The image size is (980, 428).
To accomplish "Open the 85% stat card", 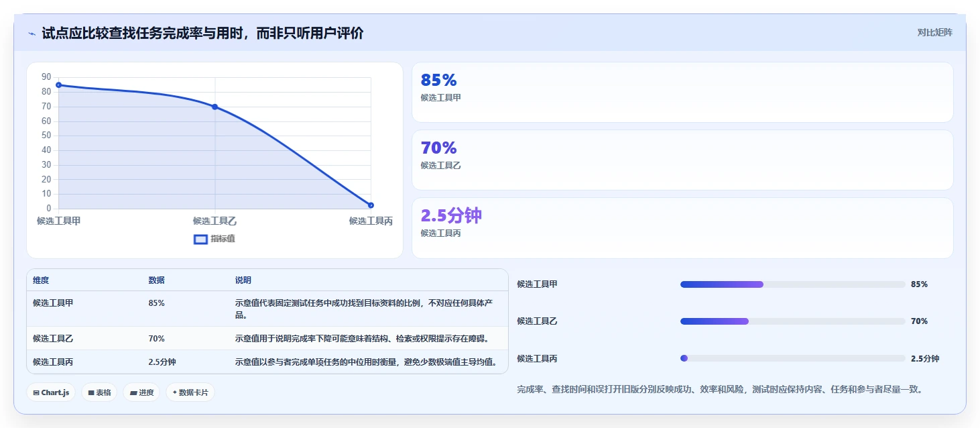I will [682, 93].
